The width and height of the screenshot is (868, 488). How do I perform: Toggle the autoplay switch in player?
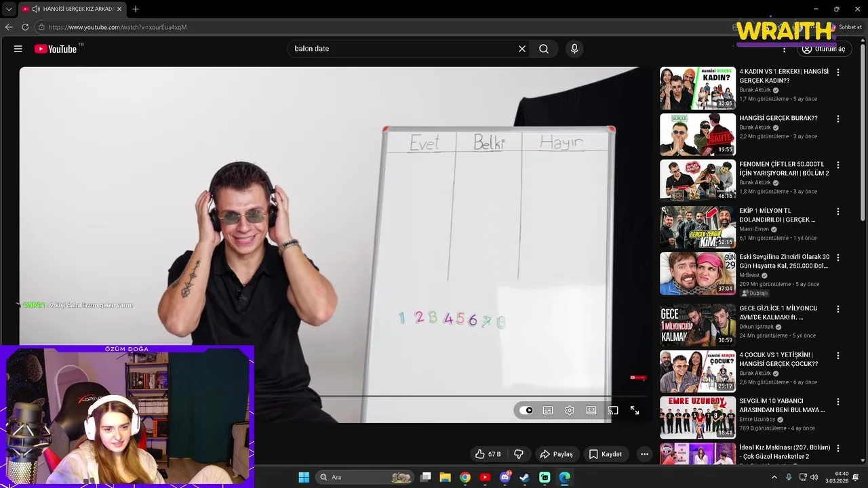coord(526,410)
